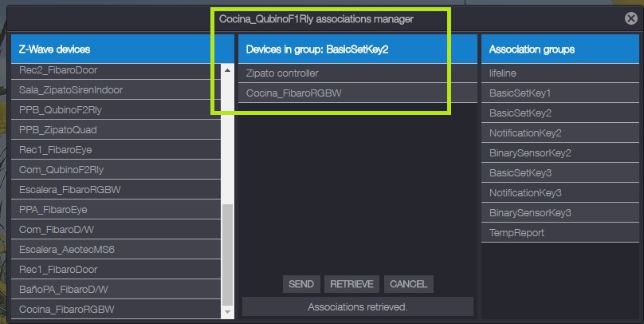
Task: Click CANCEL in the associations manager
Action: [x=408, y=284]
